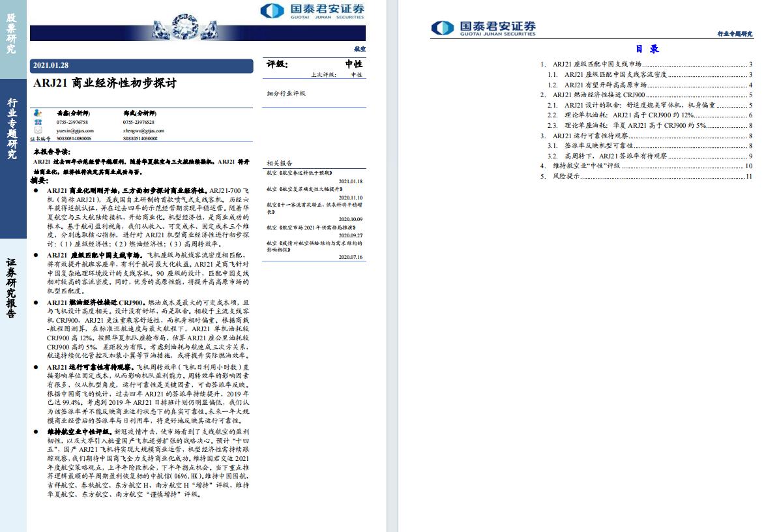This screenshot has width=779, height=532.
Task: Click certificate number 'S0880514030006'
Action: click(x=74, y=139)
